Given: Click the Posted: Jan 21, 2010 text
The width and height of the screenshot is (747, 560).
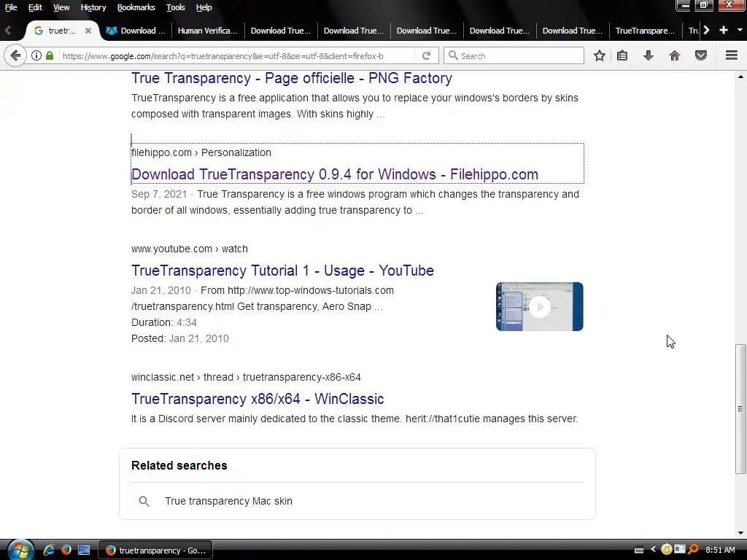Looking at the screenshot, I should (x=180, y=338).
